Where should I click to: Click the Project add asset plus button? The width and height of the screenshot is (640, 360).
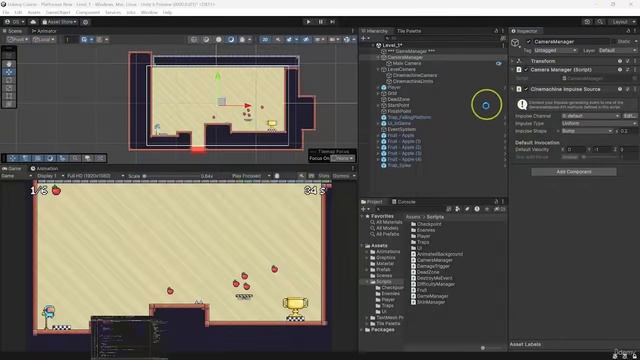coord(365,209)
